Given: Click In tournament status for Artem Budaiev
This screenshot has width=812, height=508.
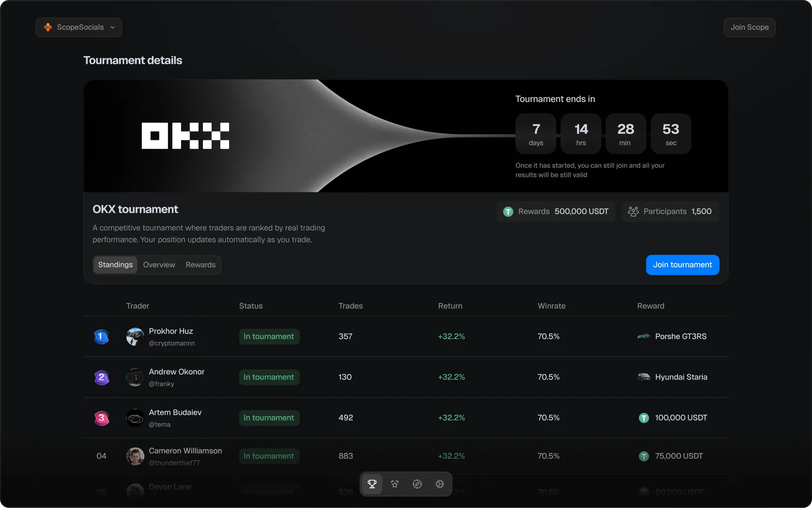Looking at the screenshot, I should point(269,418).
